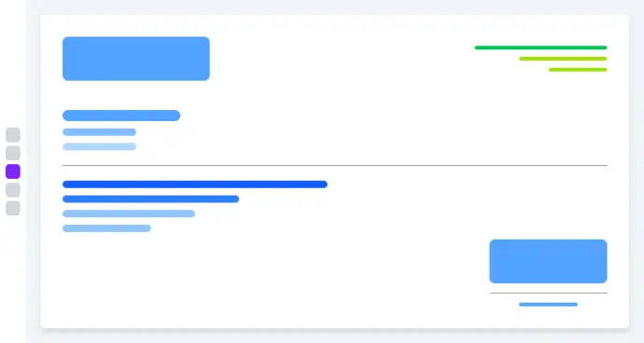Viewport: 644px width, 343px height.
Task: Click the small blue caption bar under signature line
Action: pyautogui.click(x=548, y=305)
